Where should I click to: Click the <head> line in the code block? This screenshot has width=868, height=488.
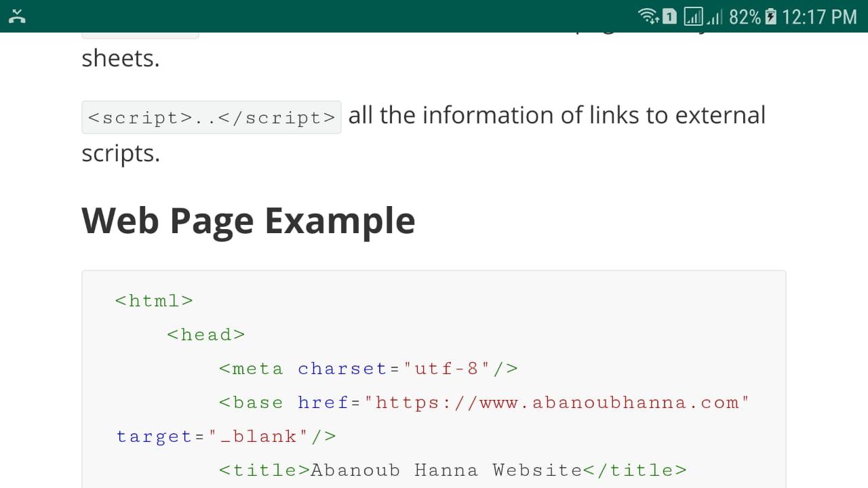click(206, 334)
